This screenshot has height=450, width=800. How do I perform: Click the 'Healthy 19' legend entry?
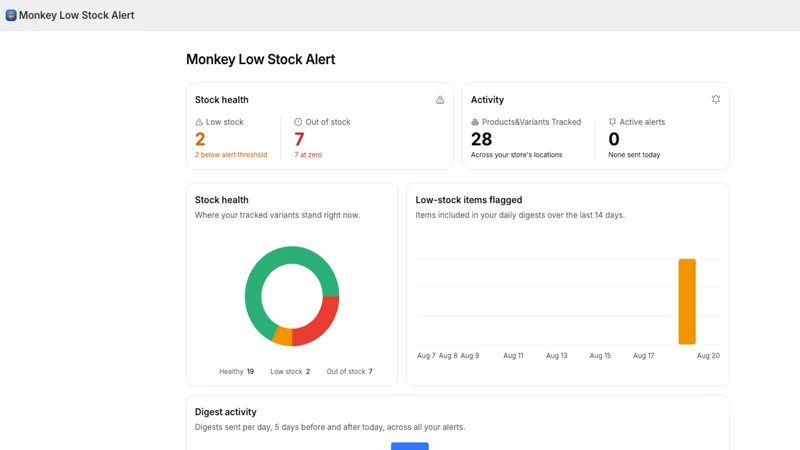pos(236,371)
